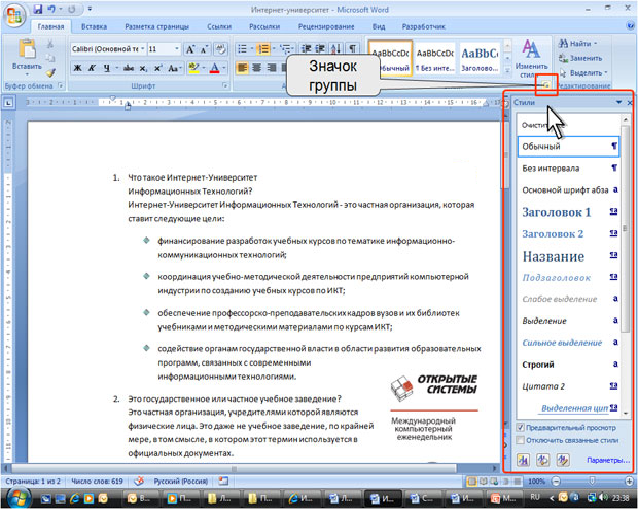Uncheck Предварительный просмотр checkbox
The width and height of the screenshot is (640, 512).
coord(520,428)
